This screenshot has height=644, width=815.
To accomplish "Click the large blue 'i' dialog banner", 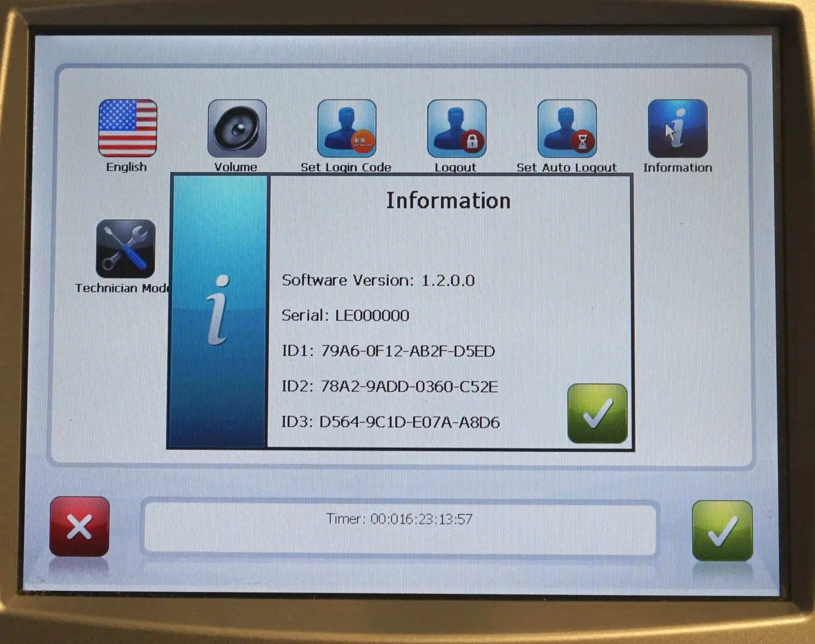I will tap(218, 311).
